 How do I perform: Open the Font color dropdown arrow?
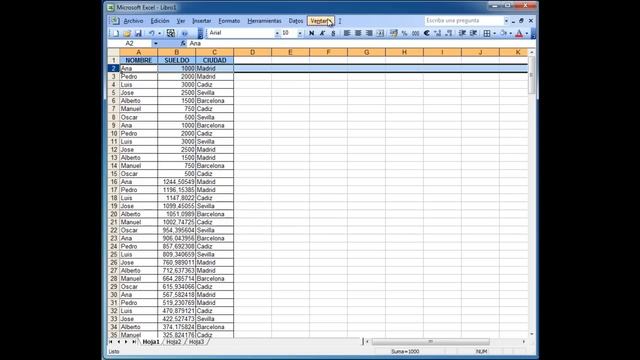tap(527, 33)
